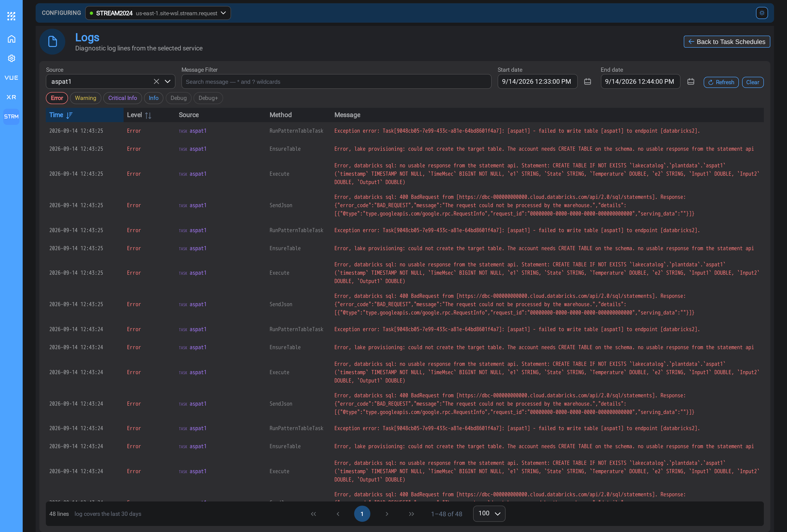Select the STRM module in sidebar
The image size is (787, 532).
pyautogui.click(x=11, y=116)
